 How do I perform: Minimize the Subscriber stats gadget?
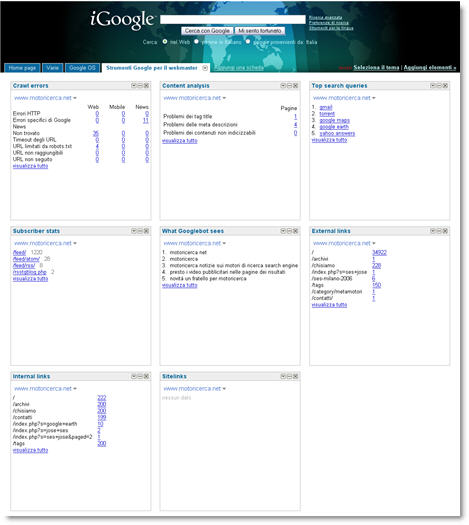coord(140,231)
